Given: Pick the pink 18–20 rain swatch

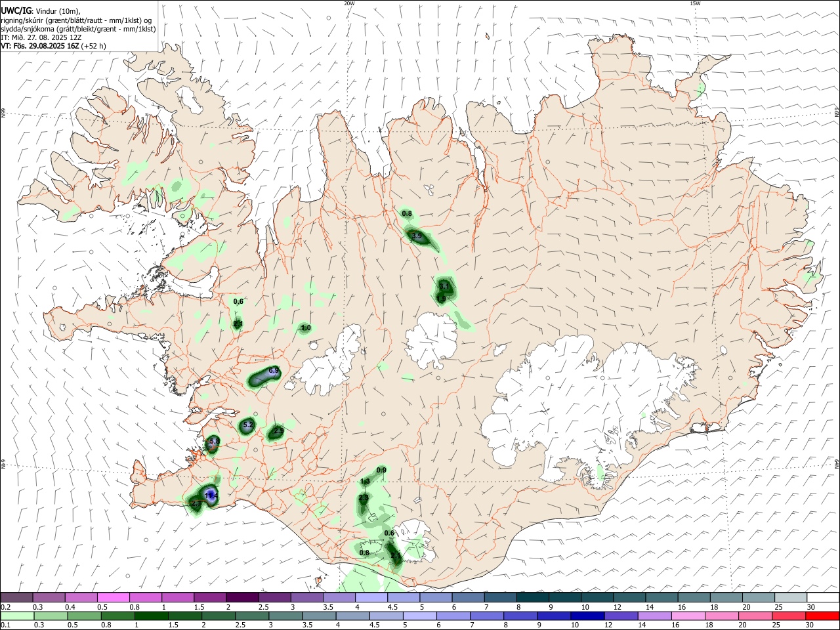Looking at the screenshot, I should pyautogui.click(x=721, y=616).
